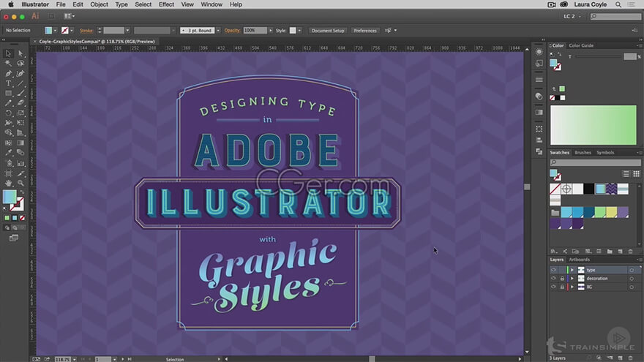Select the Gradient tool
The width and height of the screenshot is (644, 362).
pos(20,143)
